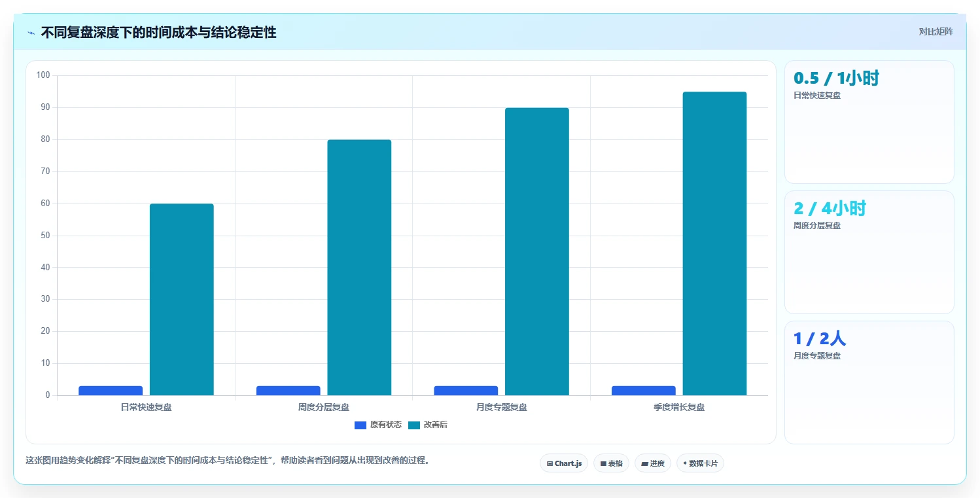Click the teal bar for 季度增长复盘

714,243
